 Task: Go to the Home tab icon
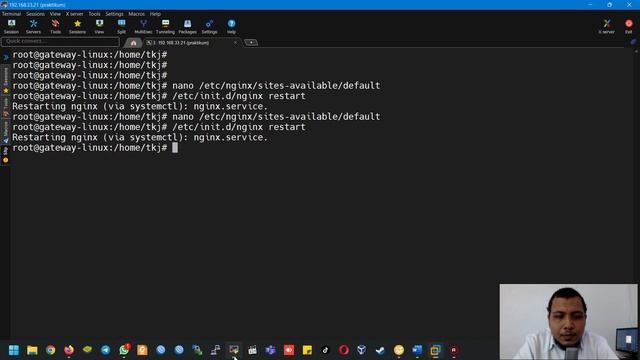click(133, 42)
